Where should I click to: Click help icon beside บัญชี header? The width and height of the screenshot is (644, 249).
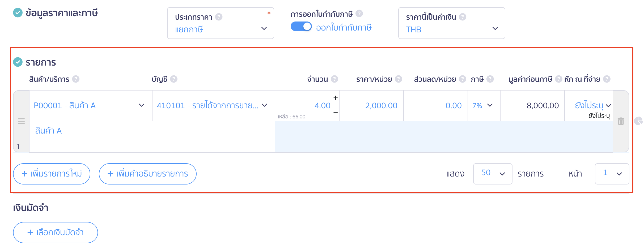tap(174, 79)
